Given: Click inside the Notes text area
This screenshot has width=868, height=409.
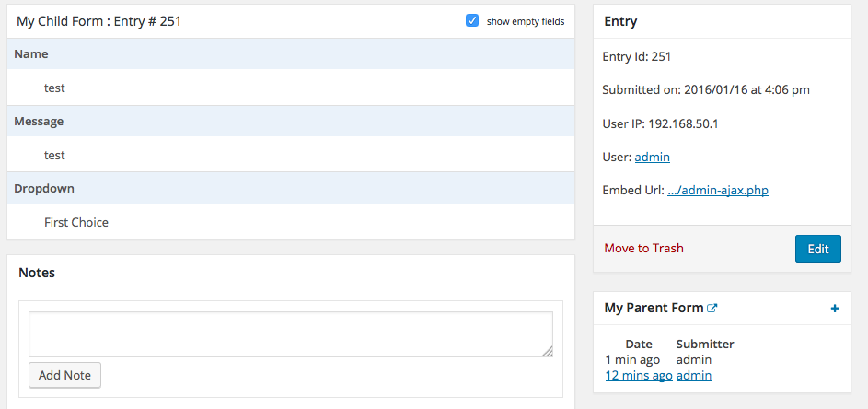Looking at the screenshot, I should click(x=291, y=334).
